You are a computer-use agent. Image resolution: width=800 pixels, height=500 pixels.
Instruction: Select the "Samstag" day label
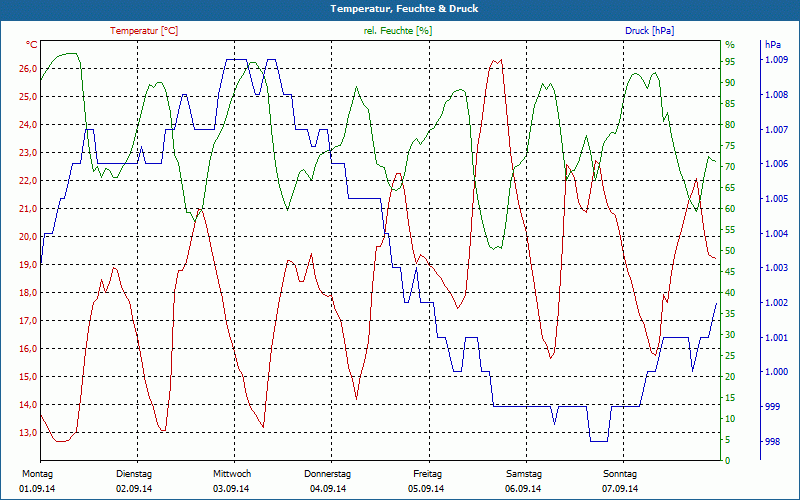point(524,474)
